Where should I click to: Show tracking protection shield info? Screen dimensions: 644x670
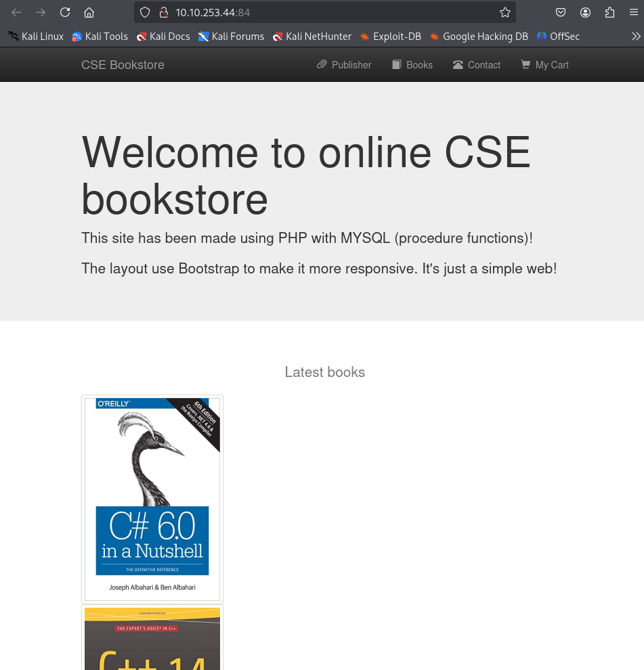tap(145, 13)
